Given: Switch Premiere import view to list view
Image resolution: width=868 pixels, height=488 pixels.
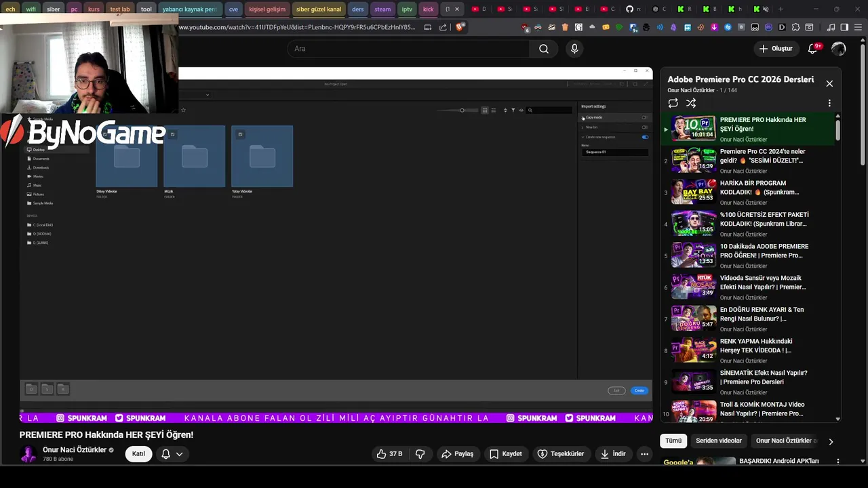Looking at the screenshot, I should [494, 110].
